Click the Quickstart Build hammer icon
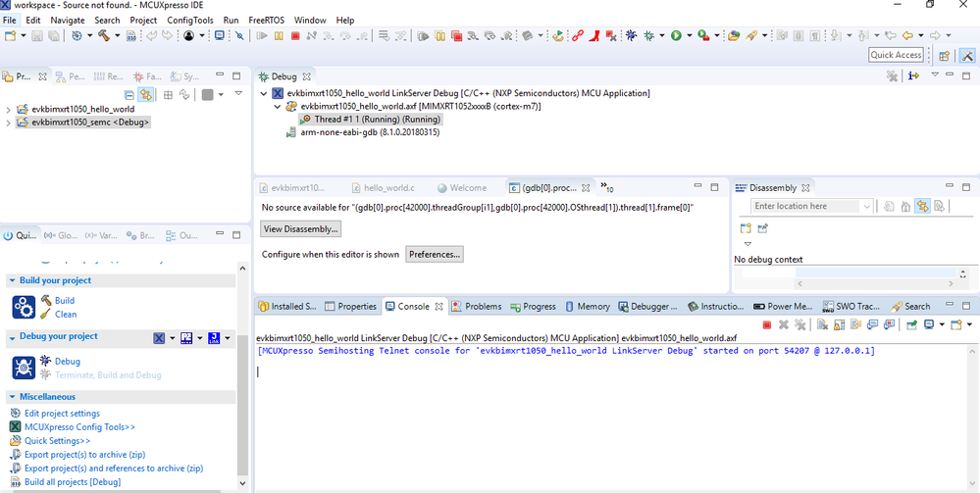 click(x=46, y=301)
